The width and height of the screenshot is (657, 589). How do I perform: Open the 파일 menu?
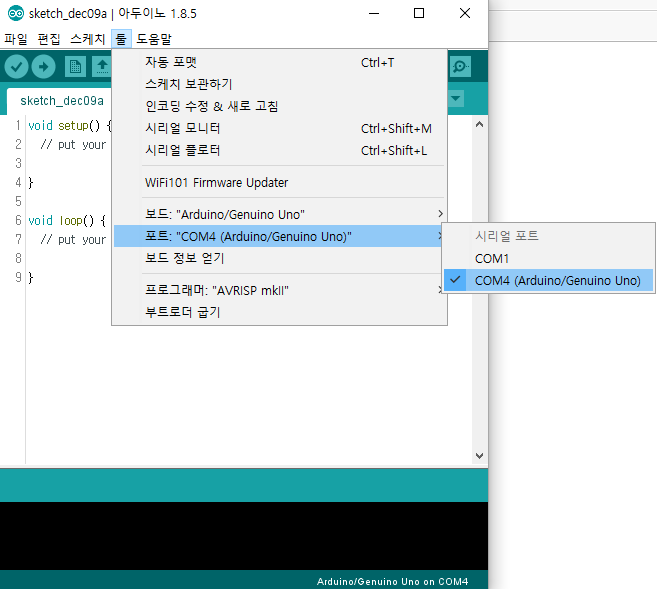[16, 39]
